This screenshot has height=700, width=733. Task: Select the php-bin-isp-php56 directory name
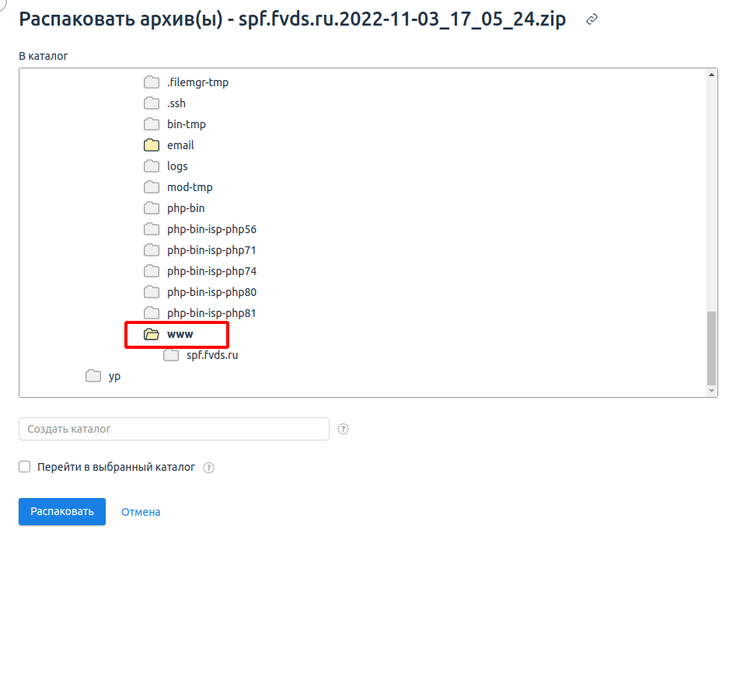[211, 229]
